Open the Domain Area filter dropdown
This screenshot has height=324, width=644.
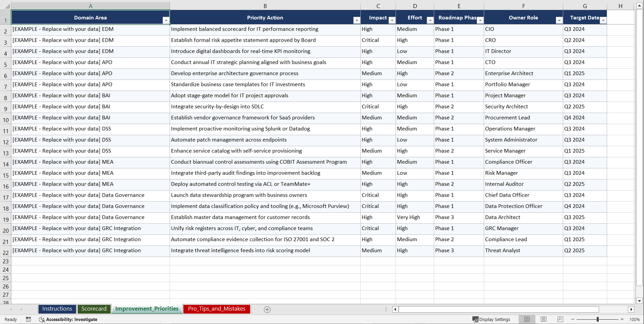tap(166, 20)
